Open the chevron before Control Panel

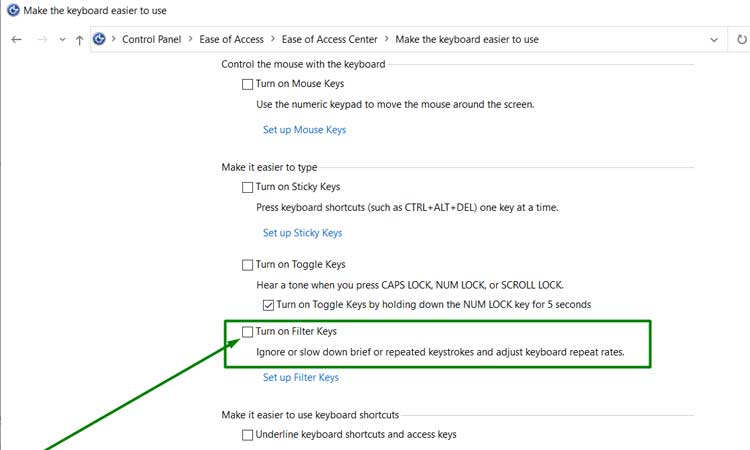[114, 39]
